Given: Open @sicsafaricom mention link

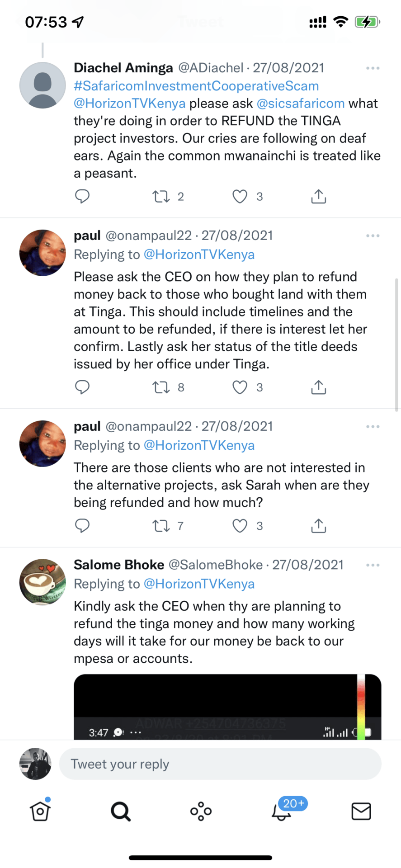Looking at the screenshot, I should click(300, 104).
